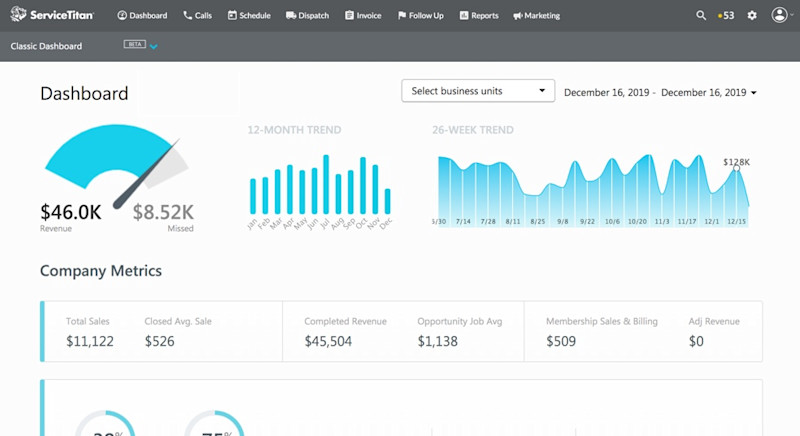Open the Reports menu item
Screen dimensions: 800x436
[479, 15]
